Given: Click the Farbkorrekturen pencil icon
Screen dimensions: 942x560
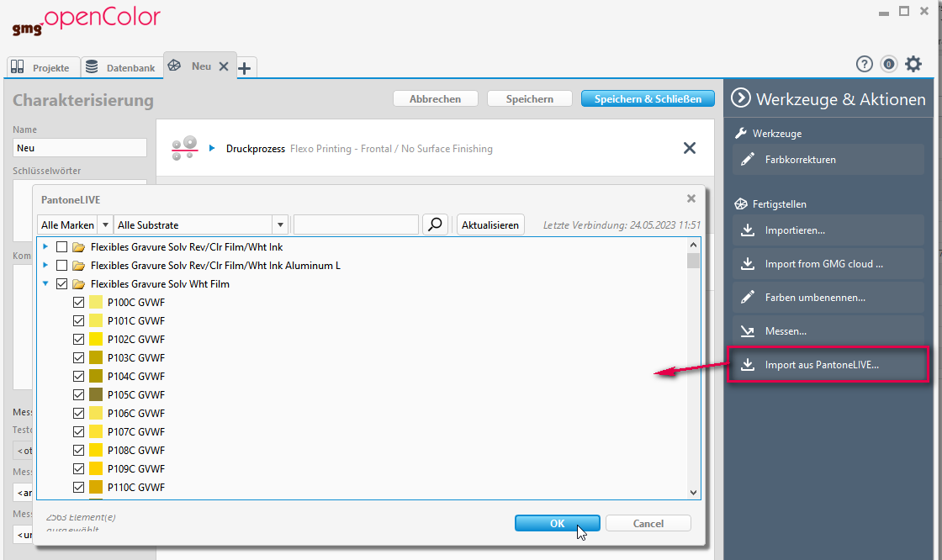Looking at the screenshot, I should (748, 159).
